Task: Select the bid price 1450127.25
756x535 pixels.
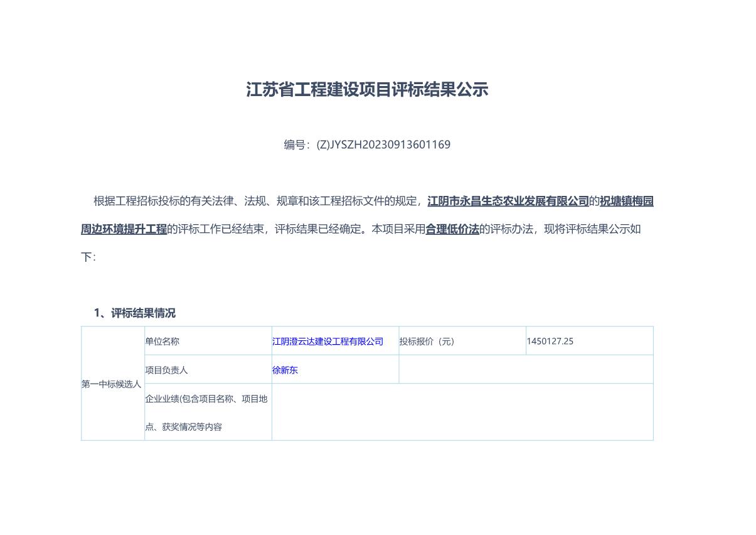Action: [550, 342]
